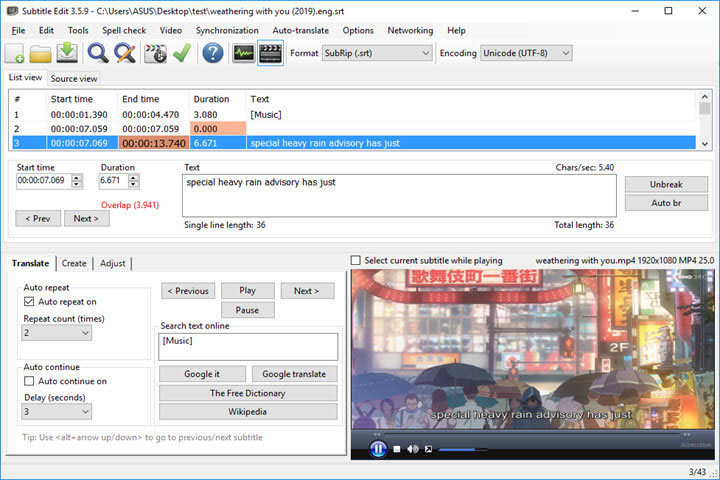Toggle the video clapperboard icon
The image size is (720, 480).
point(269,53)
